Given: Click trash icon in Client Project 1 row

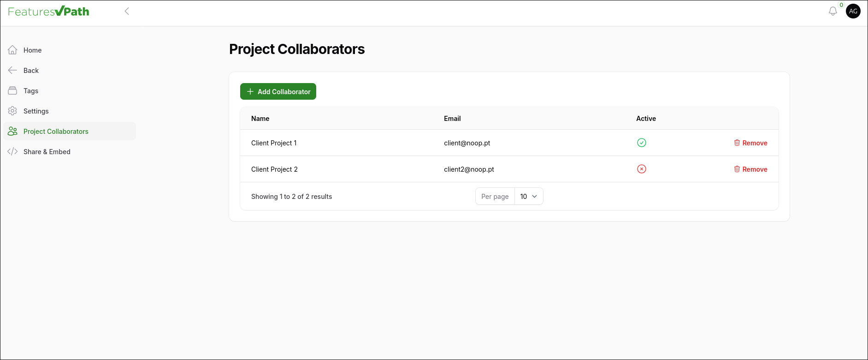Looking at the screenshot, I should pos(737,143).
